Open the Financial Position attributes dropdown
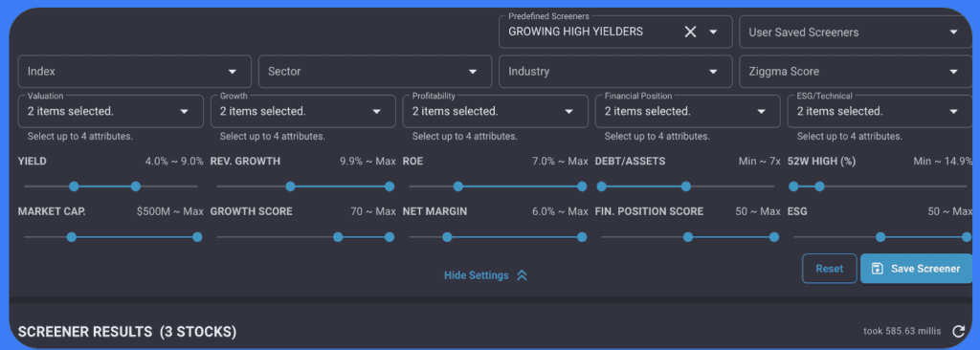The width and height of the screenshot is (980, 350). (687, 111)
